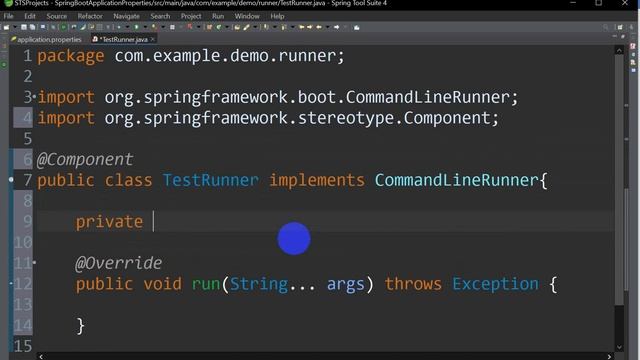Click the Pin Editor toolbar icon
The width and height of the screenshot is (640, 360).
click(356, 27)
